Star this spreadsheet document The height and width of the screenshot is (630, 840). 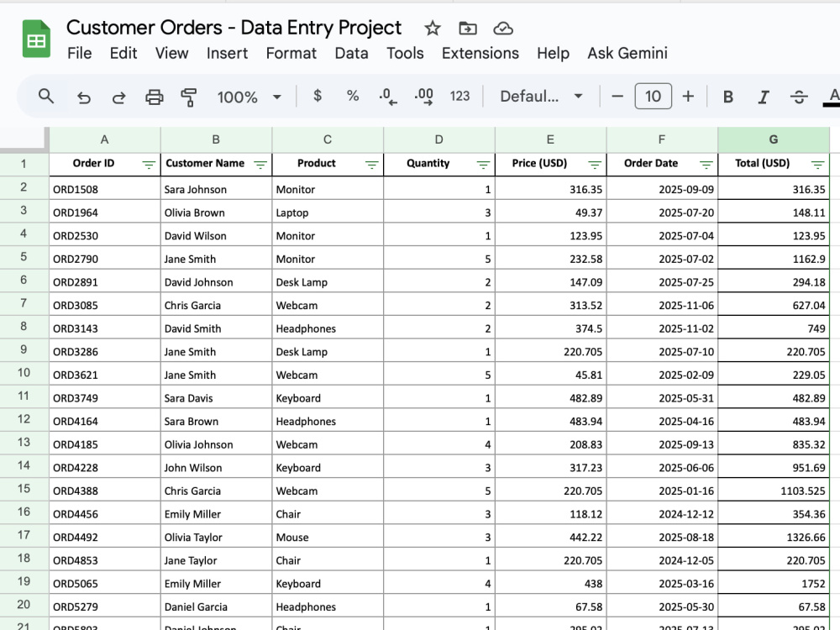coord(433,28)
